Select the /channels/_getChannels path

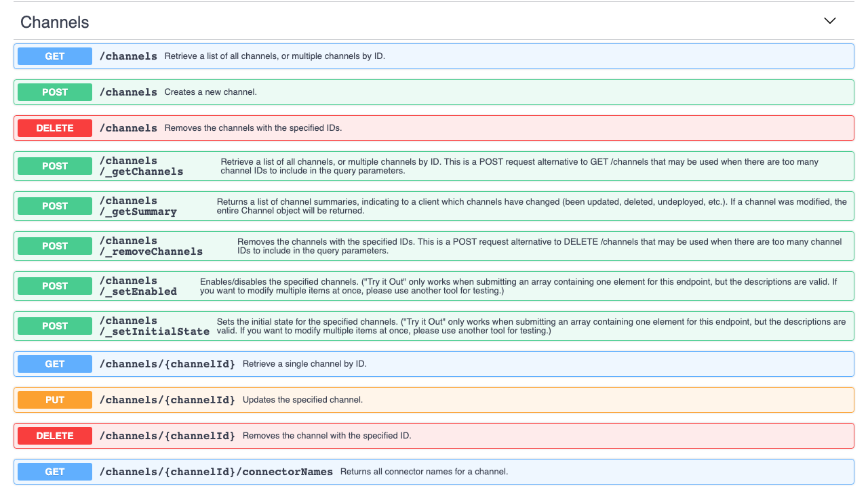pos(141,166)
